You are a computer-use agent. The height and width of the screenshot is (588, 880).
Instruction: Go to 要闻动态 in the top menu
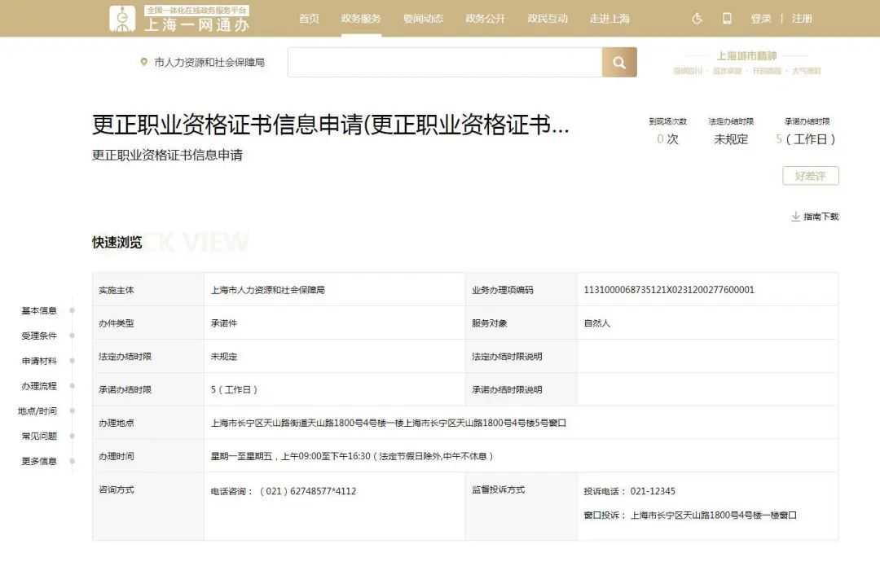point(423,19)
